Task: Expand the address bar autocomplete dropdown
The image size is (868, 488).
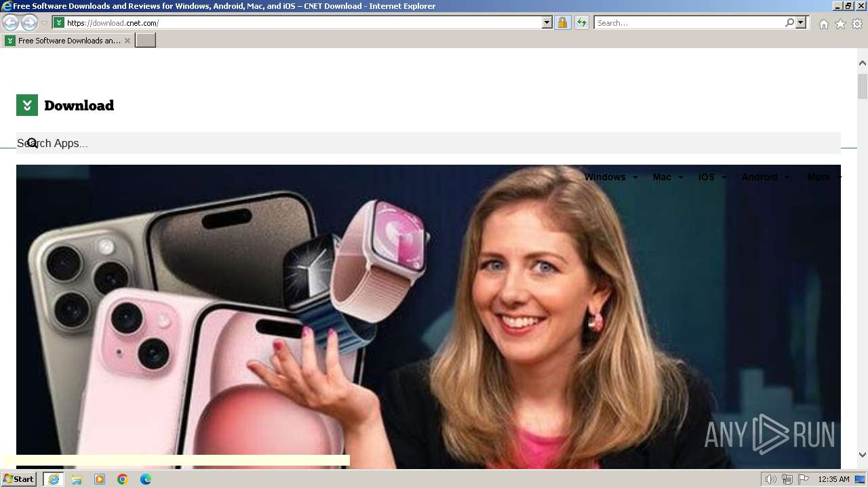Action: [x=547, y=23]
